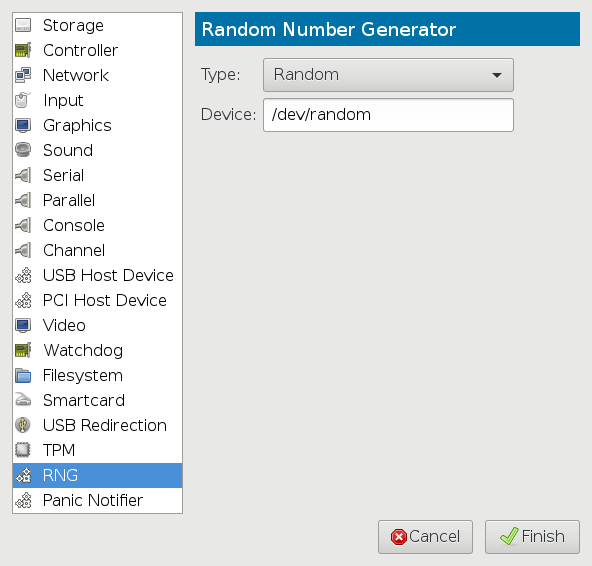
Task: Edit the Device field containing /dev/random
Action: coord(388,115)
